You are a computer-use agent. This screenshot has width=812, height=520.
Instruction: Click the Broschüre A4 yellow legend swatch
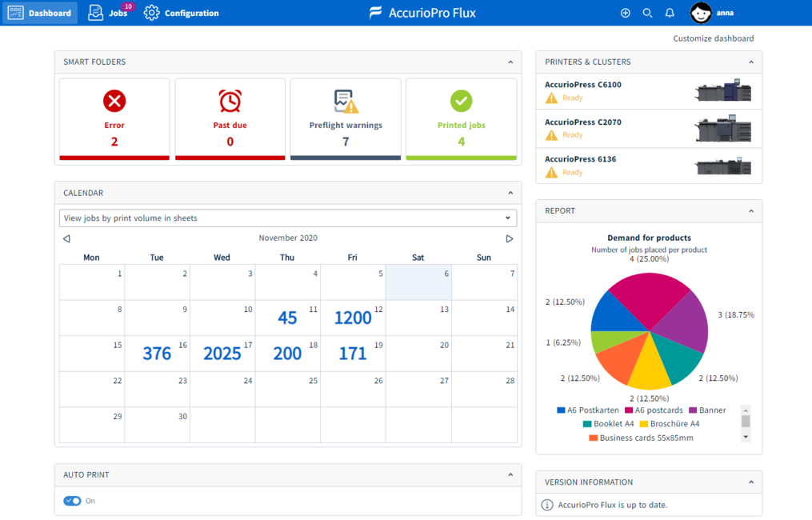tap(644, 424)
